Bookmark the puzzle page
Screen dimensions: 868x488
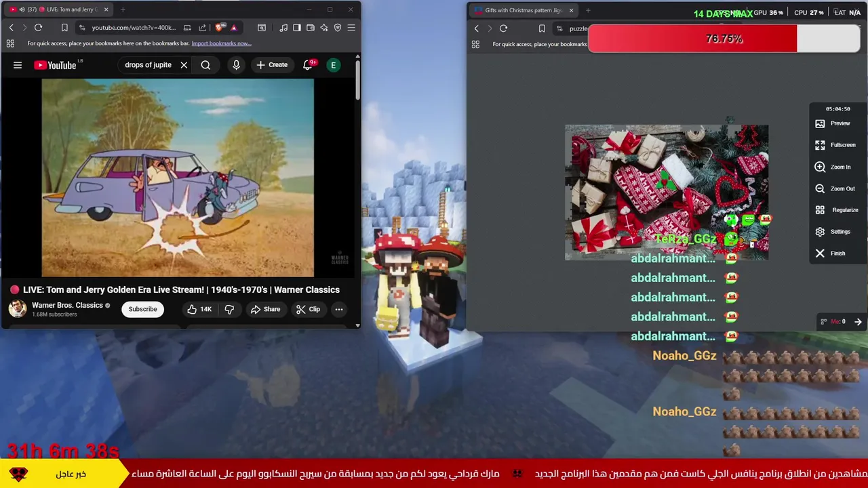[x=542, y=28]
